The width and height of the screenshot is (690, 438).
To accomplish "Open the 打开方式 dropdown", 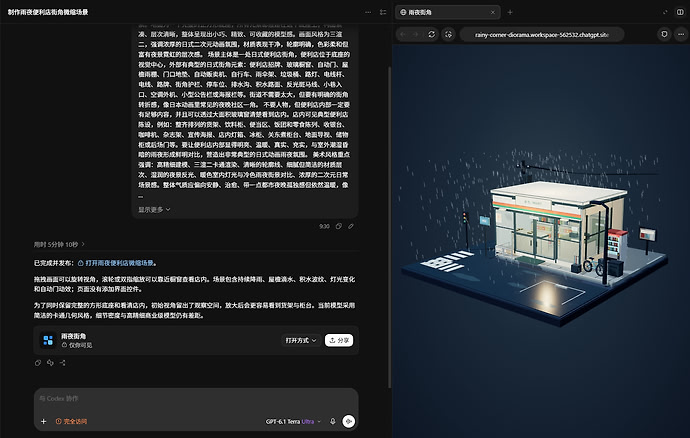I will [301, 340].
